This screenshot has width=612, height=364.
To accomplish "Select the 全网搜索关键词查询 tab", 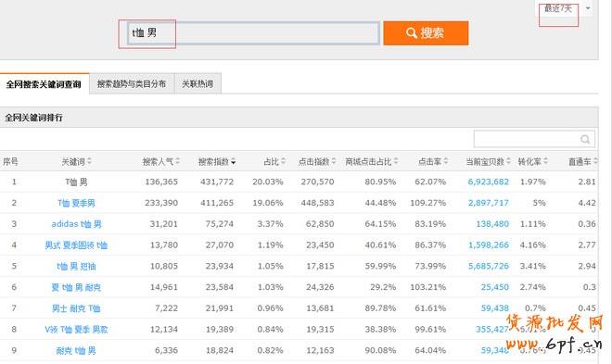I will pyautogui.click(x=44, y=84).
